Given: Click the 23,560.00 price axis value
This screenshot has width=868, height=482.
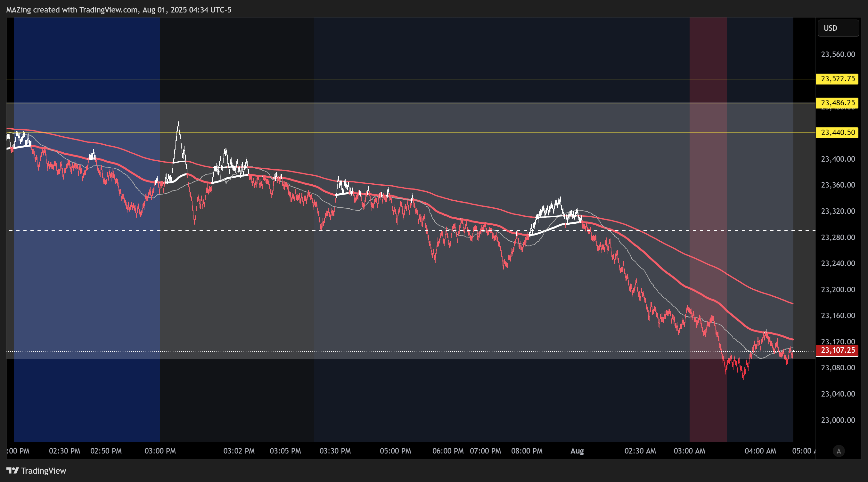Looking at the screenshot, I should click(x=838, y=54).
